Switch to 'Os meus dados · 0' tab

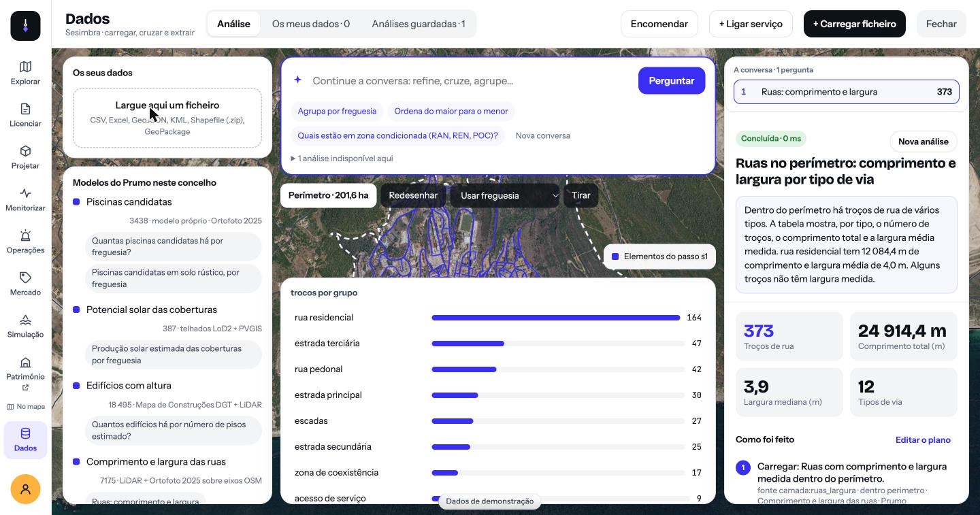311,24
